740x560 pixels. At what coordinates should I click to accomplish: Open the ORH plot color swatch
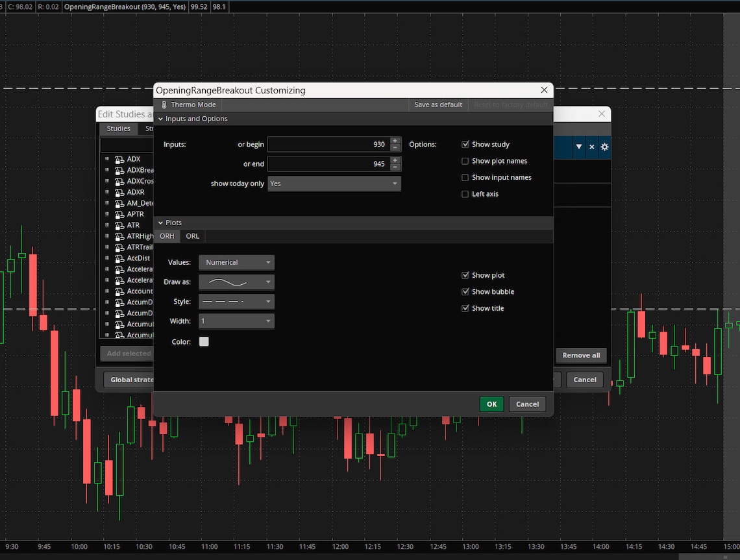point(204,341)
